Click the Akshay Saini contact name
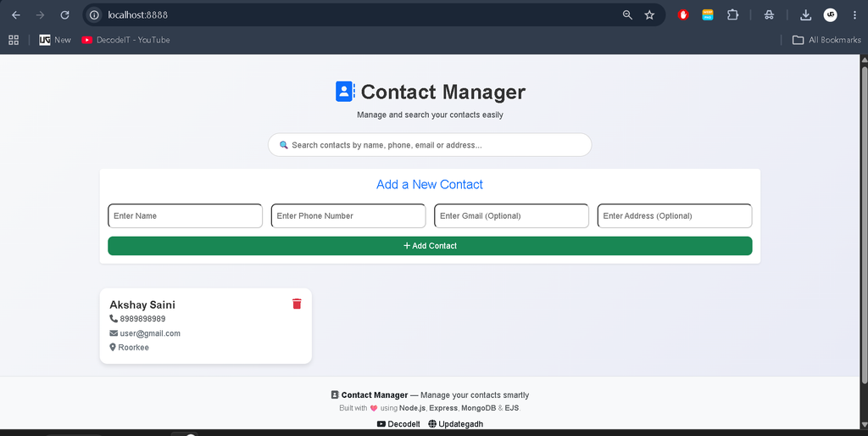Screen dimensions: 868x436 [x=142, y=305]
